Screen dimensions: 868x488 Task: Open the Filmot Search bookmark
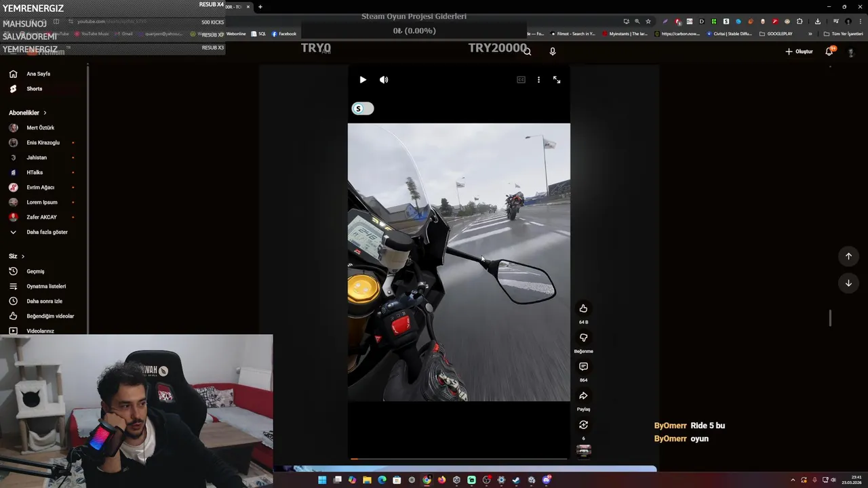click(572, 34)
